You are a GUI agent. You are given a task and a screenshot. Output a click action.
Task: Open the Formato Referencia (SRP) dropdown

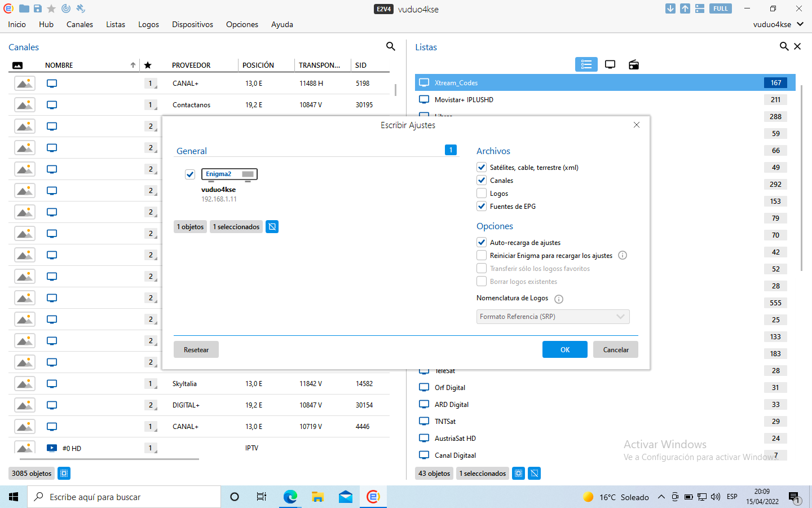click(x=553, y=317)
